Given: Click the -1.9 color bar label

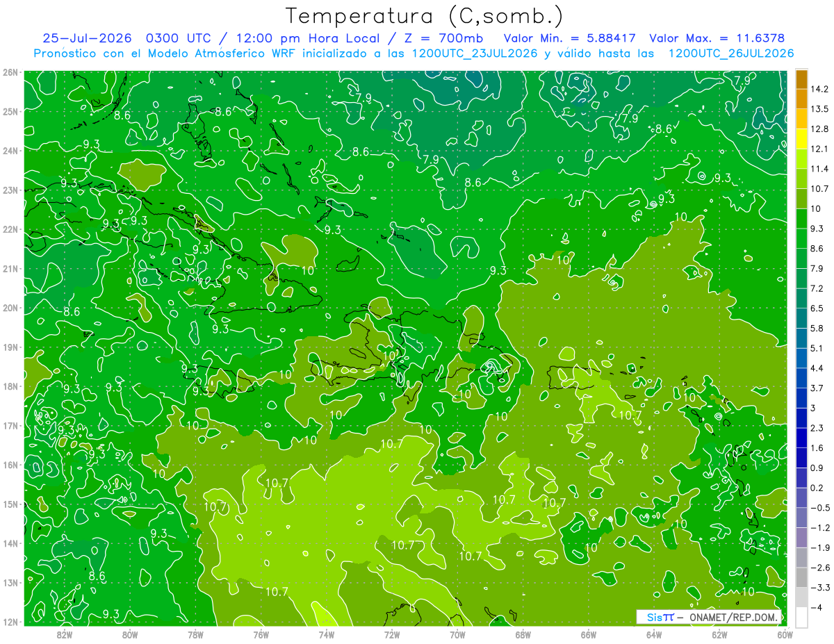Looking at the screenshot, I should pyautogui.click(x=820, y=547).
